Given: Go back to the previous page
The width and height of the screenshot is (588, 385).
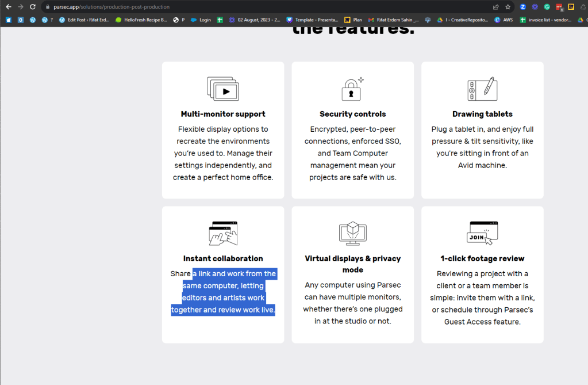Looking at the screenshot, I should [8, 7].
